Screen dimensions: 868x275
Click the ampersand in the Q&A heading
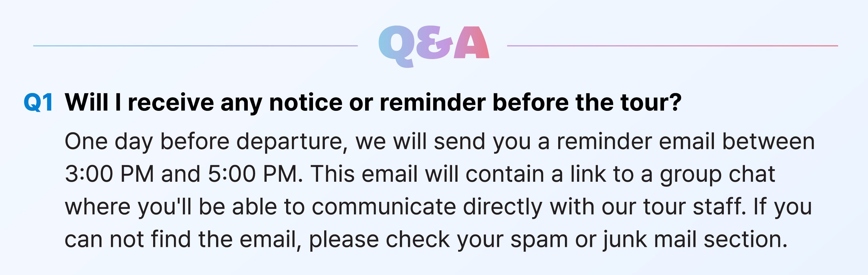coord(435,43)
